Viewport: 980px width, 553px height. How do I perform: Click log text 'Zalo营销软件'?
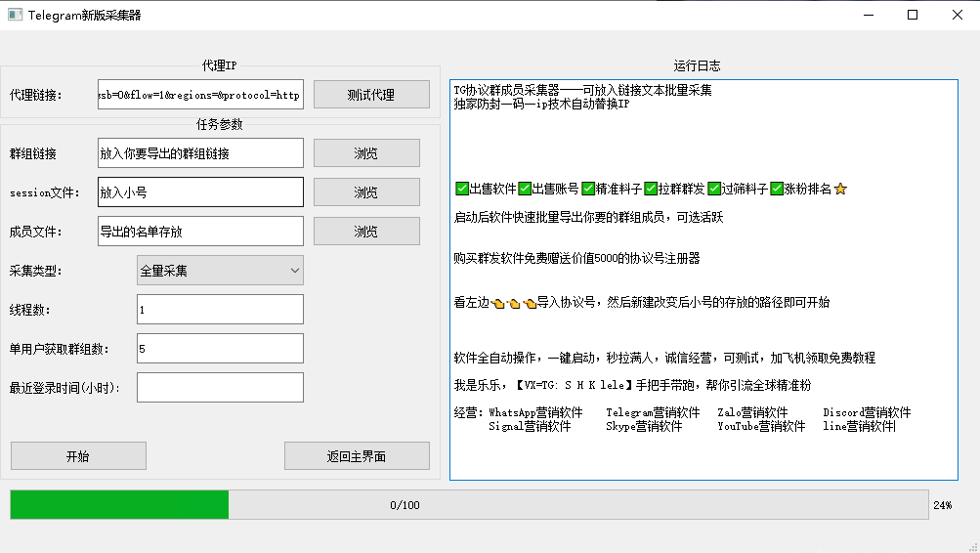point(752,412)
